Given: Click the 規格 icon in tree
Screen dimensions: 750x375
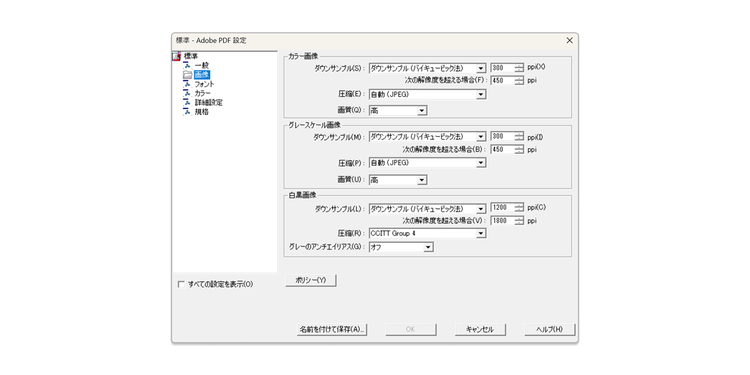Looking at the screenshot, I should (x=187, y=112).
